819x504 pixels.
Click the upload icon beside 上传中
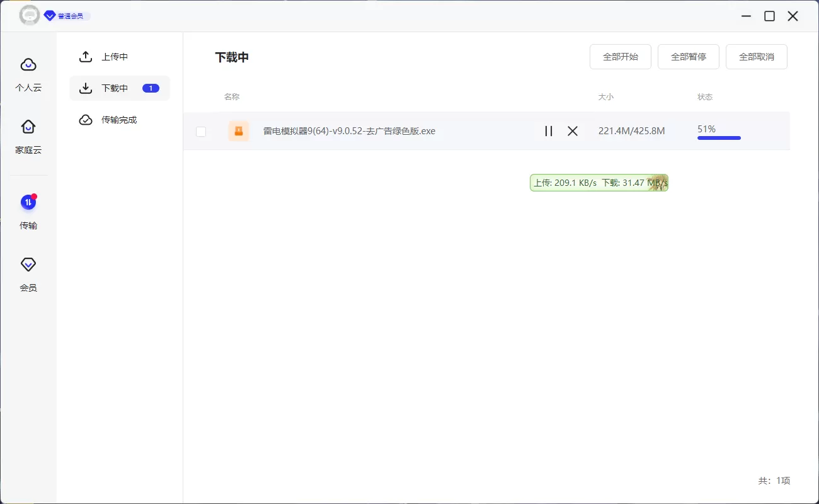coord(85,56)
